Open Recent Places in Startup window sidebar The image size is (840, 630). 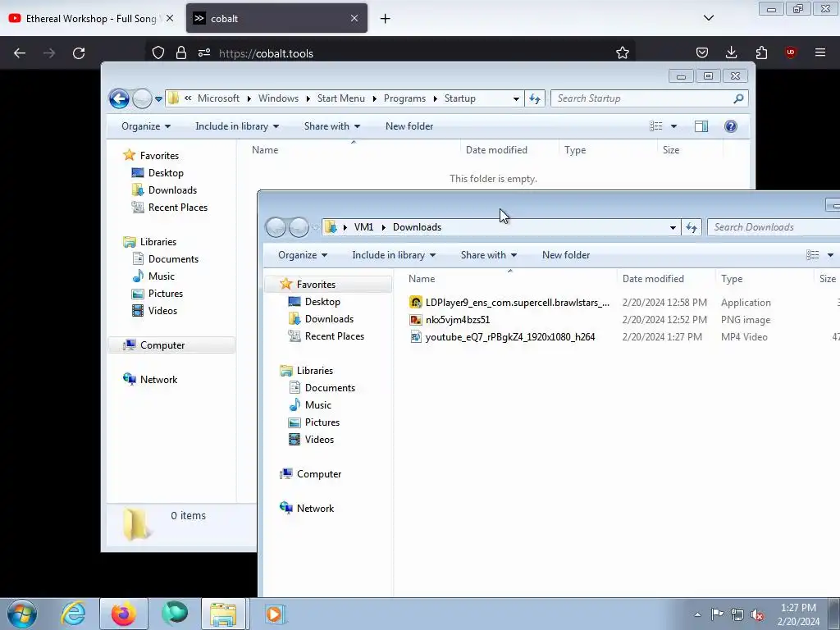point(170,208)
